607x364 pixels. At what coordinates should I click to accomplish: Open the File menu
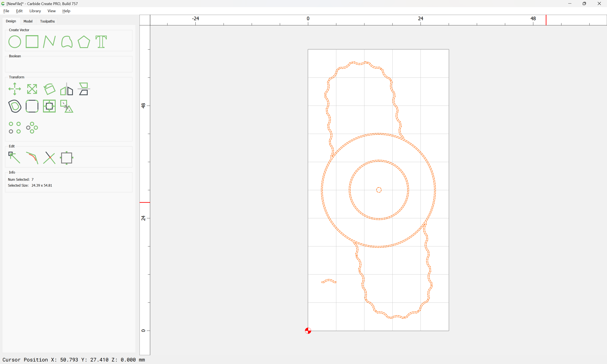pos(6,11)
